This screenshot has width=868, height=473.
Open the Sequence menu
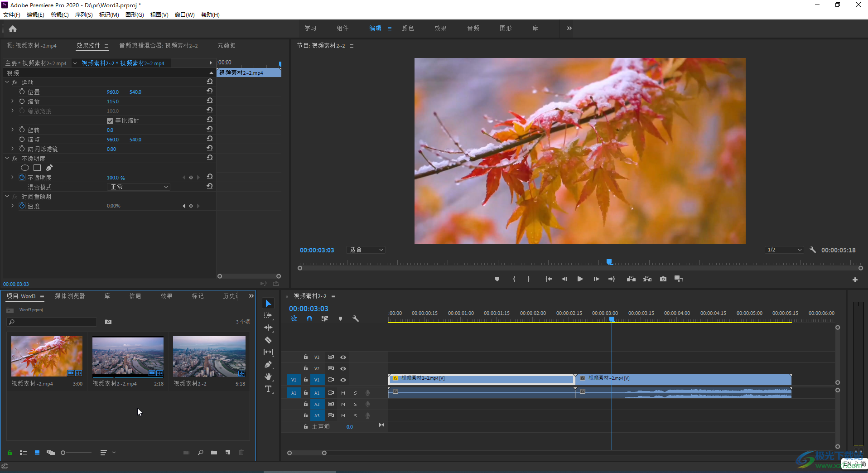tap(84, 14)
